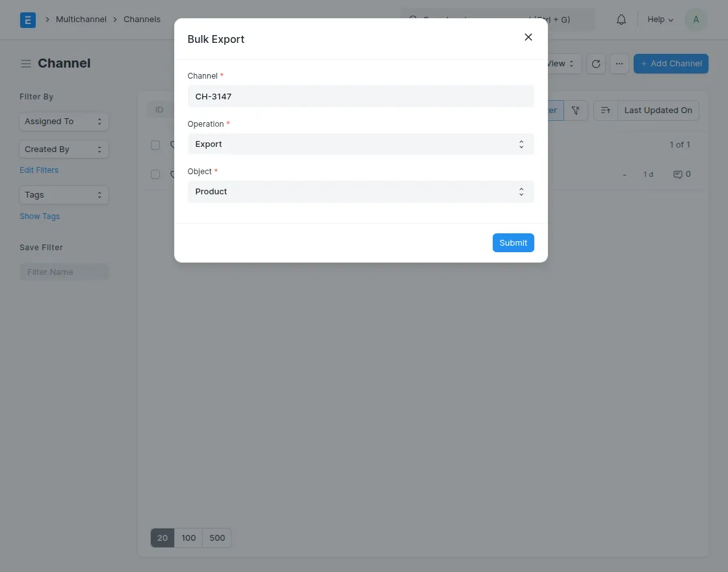Go to the Multichannel breadcrumb
The height and width of the screenshot is (572, 728).
click(81, 19)
